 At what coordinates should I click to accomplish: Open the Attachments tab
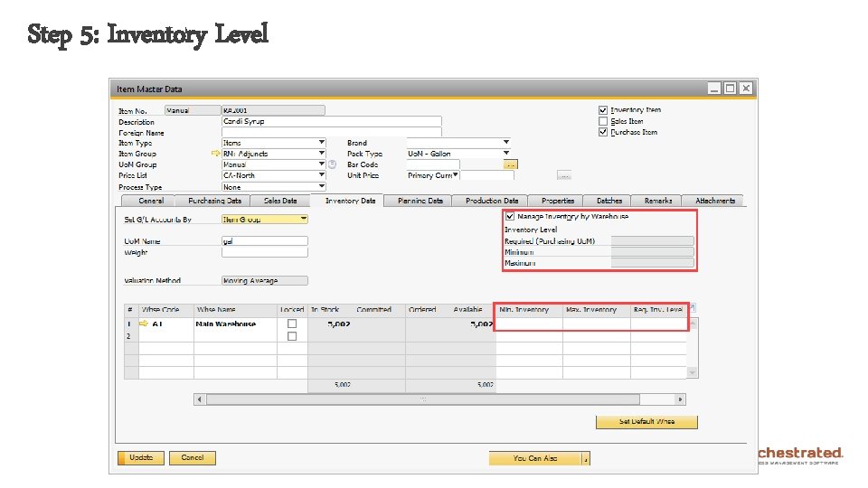[x=714, y=201]
